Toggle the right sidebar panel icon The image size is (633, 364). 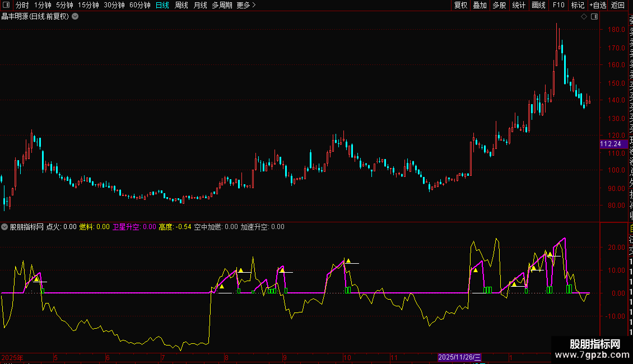pyautogui.click(x=594, y=17)
